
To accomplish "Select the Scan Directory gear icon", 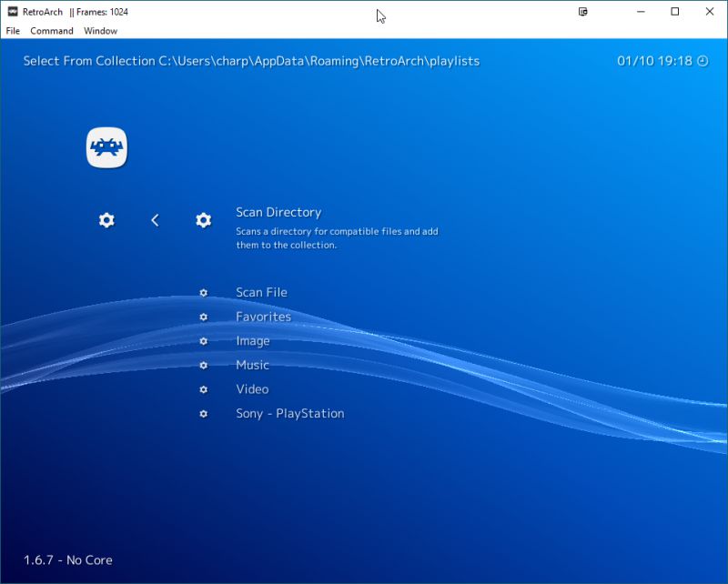I will tap(203, 220).
